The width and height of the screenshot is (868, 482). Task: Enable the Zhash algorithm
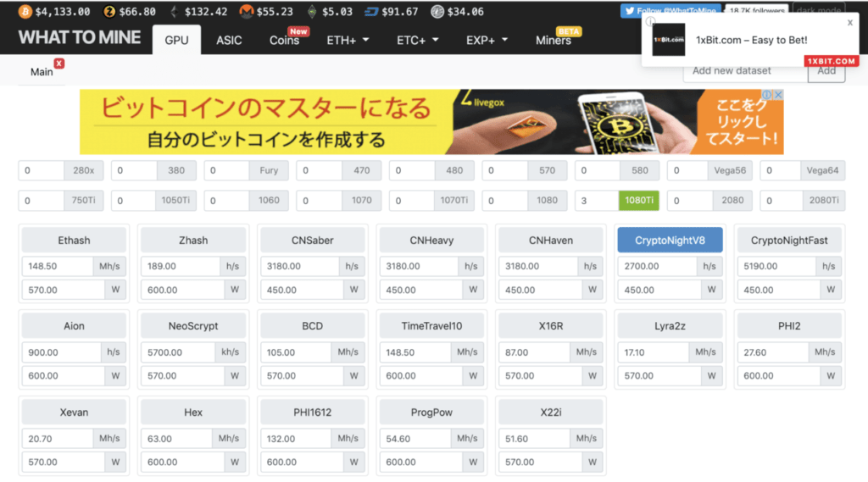point(193,241)
